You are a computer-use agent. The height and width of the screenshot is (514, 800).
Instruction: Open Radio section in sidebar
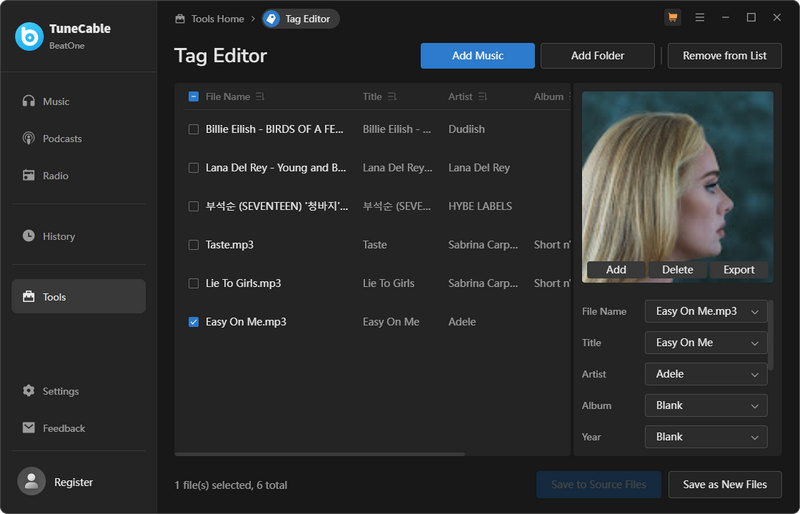click(x=79, y=176)
